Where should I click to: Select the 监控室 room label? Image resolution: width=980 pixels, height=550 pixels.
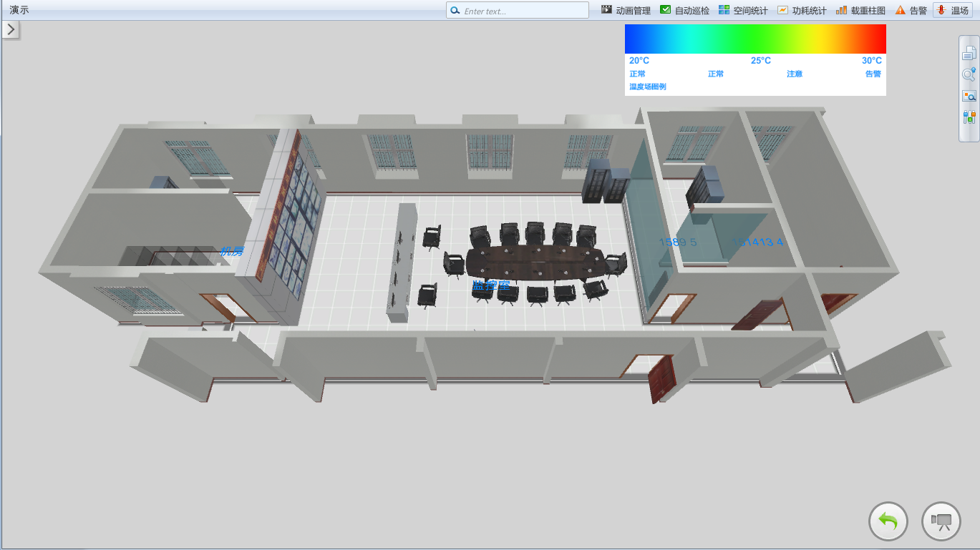(x=491, y=286)
